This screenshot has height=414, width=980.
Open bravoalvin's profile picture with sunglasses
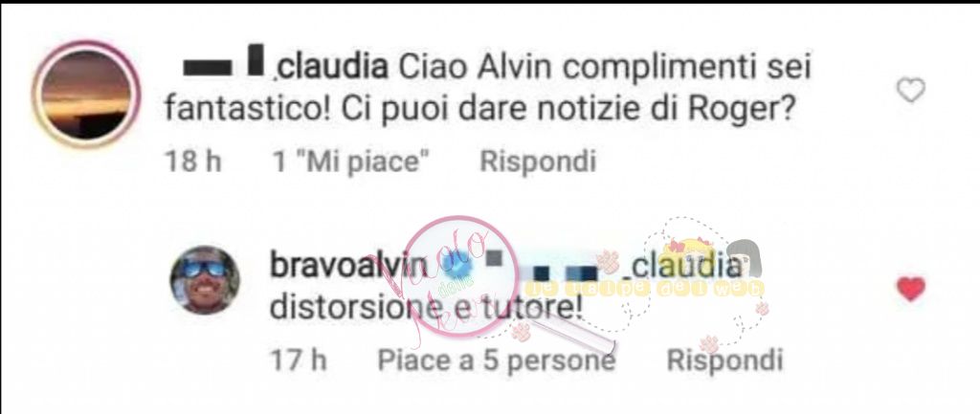(x=205, y=279)
